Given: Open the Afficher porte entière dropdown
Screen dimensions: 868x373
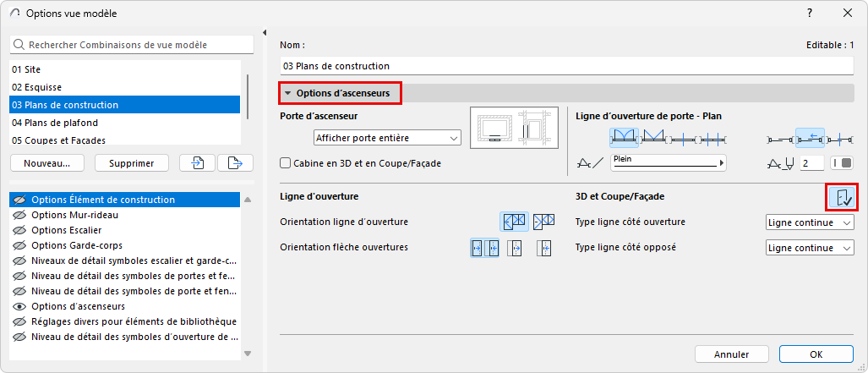Looking at the screenshot, I should pyautogui.click(x=386, y=137).
